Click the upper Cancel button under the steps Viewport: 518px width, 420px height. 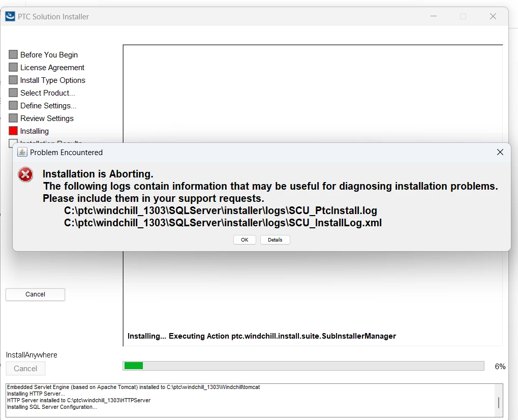point(36,294)
